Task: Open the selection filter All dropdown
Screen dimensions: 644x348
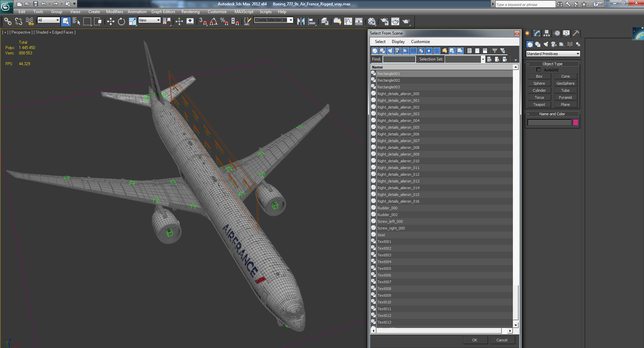Action: click(x=48, y=20)
